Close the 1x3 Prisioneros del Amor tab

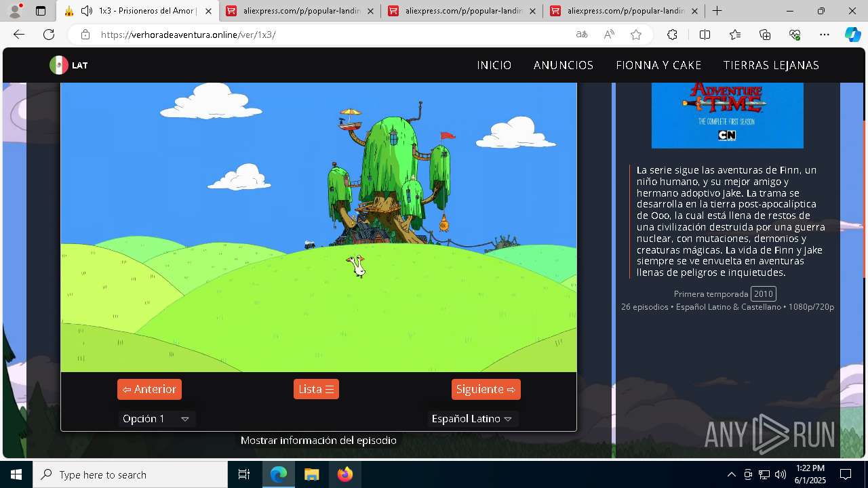tap(208, 11)
